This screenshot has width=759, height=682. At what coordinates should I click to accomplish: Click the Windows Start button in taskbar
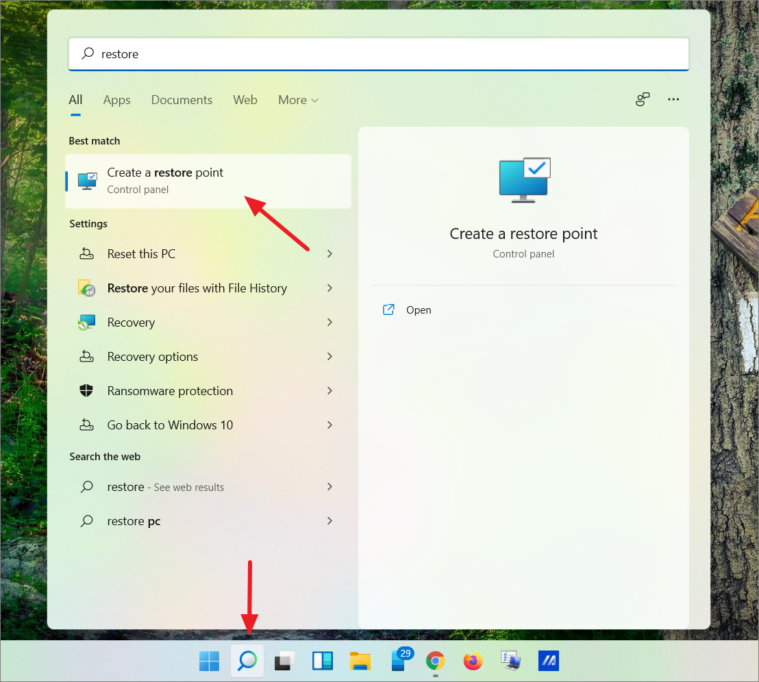pyautogui.click(x=209, y=661)
